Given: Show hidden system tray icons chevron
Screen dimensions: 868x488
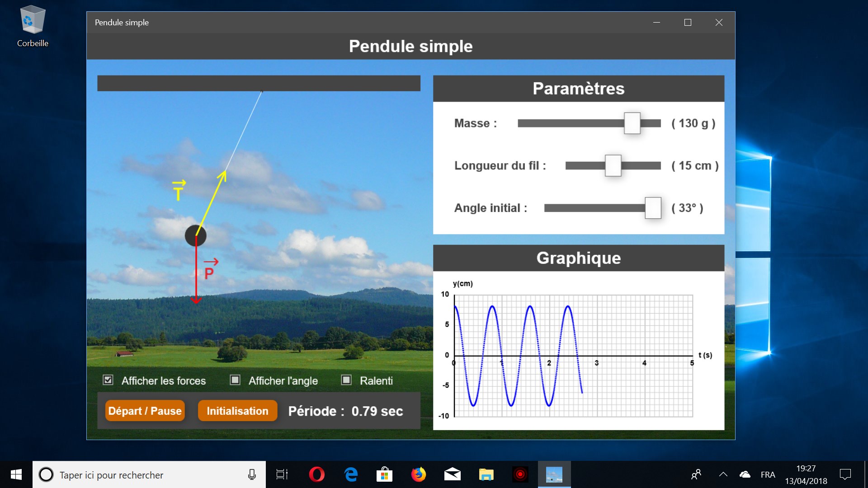Looking at the screenshot, I should click(x=723, y=474).
